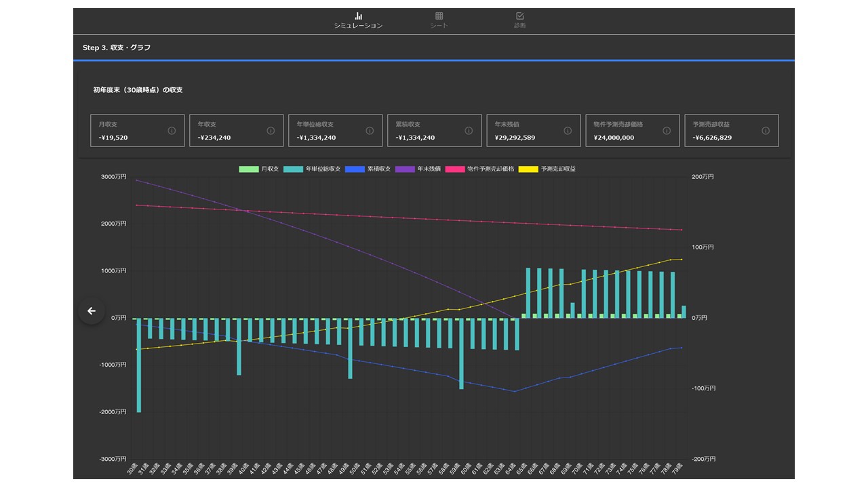
Task: Select the シミュレーション tab
Action: coord(358,20)
